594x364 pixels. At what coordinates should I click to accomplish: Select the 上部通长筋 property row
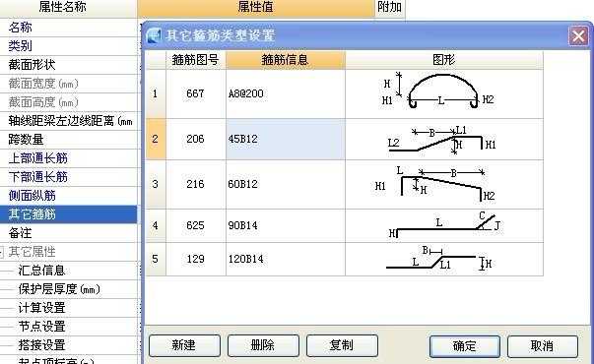tap(69, 158)
